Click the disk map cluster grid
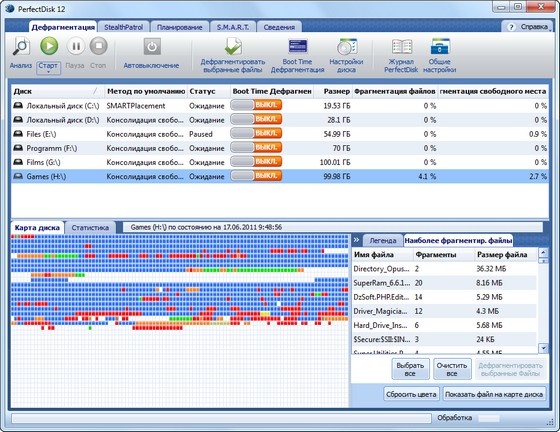560x432 pixels. (x=180, y=321)
